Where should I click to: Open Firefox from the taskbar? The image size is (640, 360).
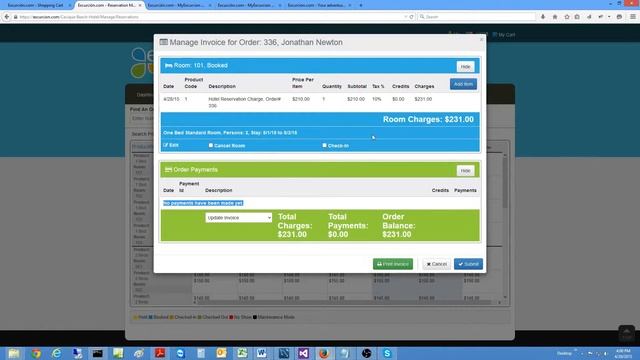click(324, 353)
